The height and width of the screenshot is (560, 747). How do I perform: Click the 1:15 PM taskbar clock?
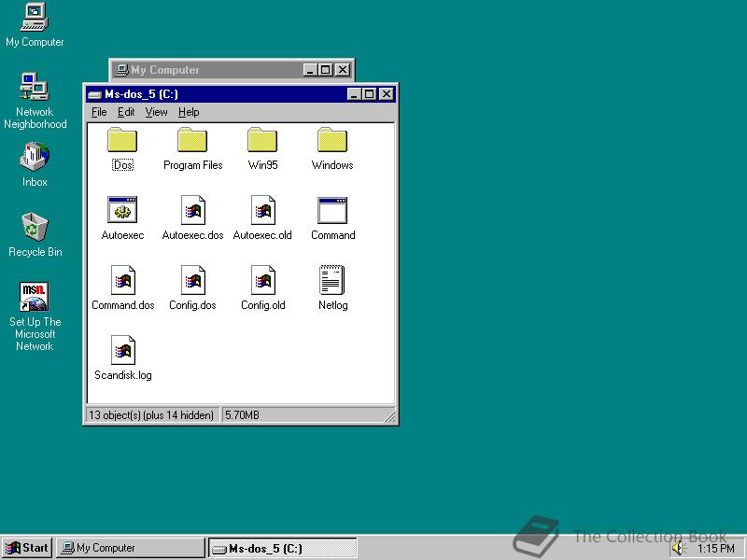pyautogui.click(x=715, y=549)
